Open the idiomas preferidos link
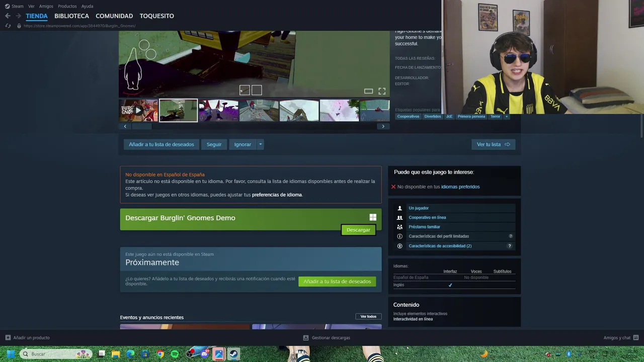Viewport: 644px width, 362px height. [x=460, y=187]
